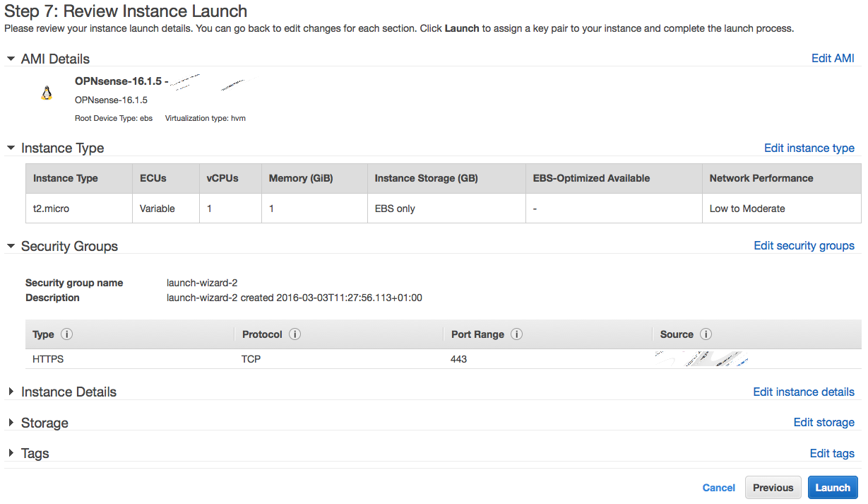
Task: Collapse the Security Groups section
Action: click(11, 246)
